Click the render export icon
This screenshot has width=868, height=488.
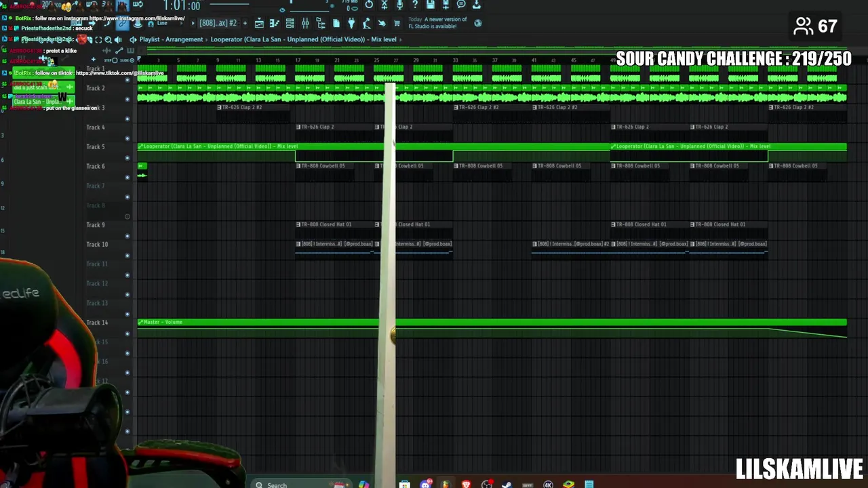click(446, 5)
